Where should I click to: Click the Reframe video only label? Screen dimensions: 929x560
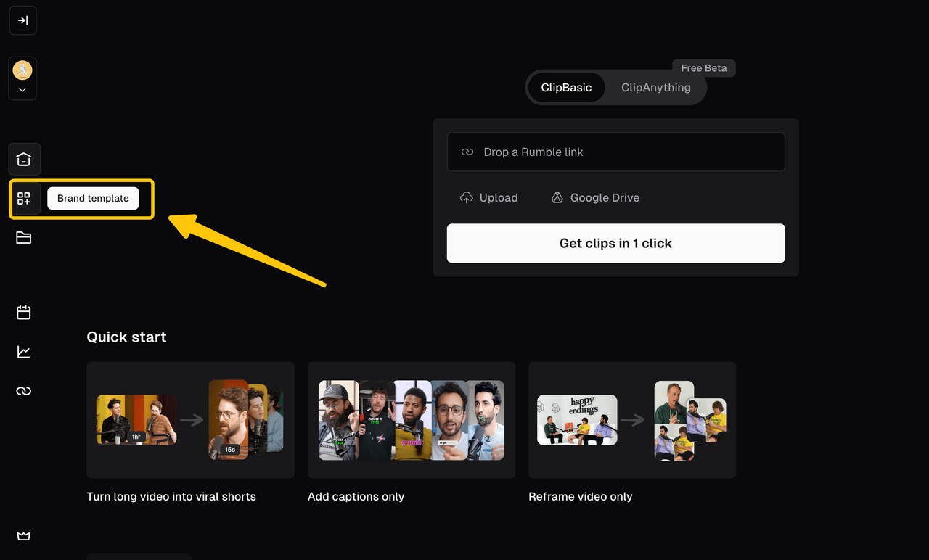[x=581, y=496]
